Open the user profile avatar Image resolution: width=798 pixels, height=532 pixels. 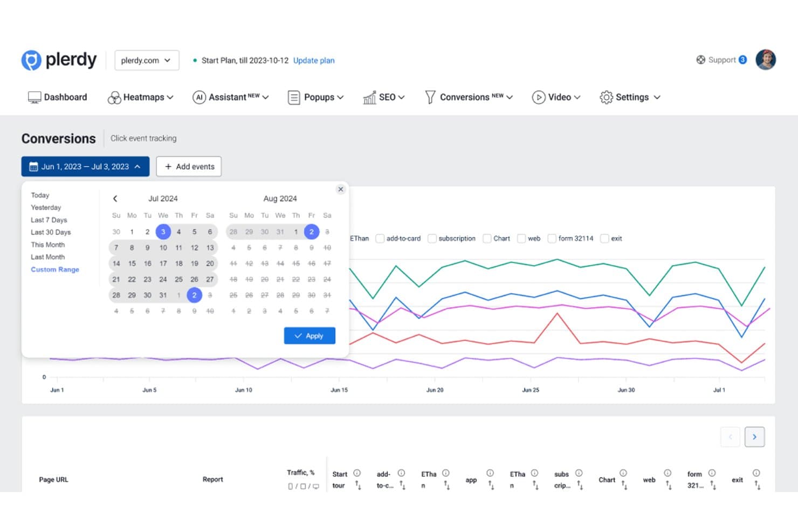pos(765,60)
